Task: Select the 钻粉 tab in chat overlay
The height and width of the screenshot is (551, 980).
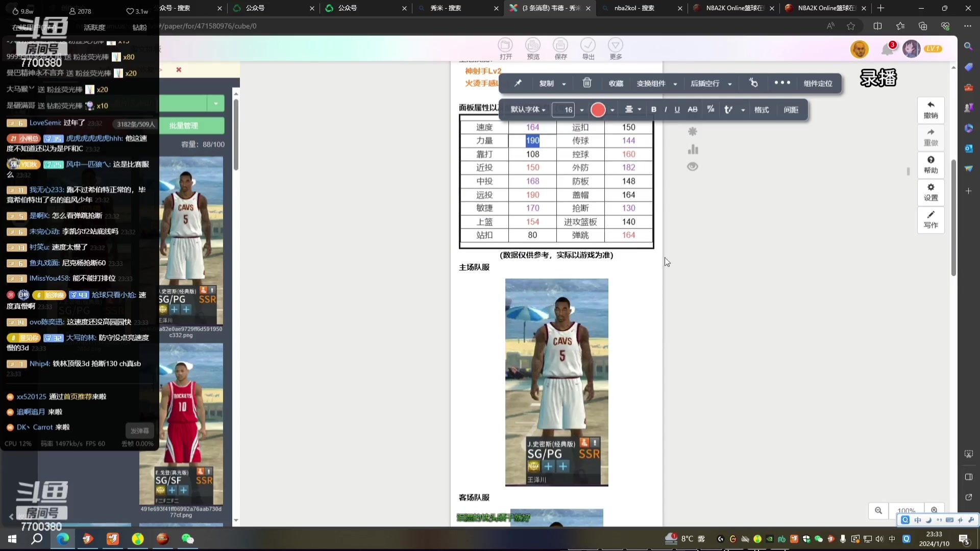Action: click(x=139, y=28)
